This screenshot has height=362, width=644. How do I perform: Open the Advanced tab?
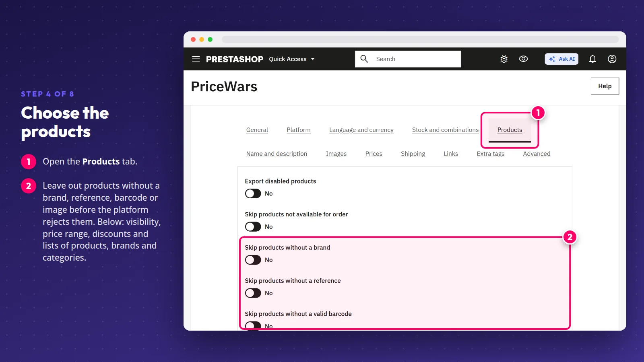(537, 154)
